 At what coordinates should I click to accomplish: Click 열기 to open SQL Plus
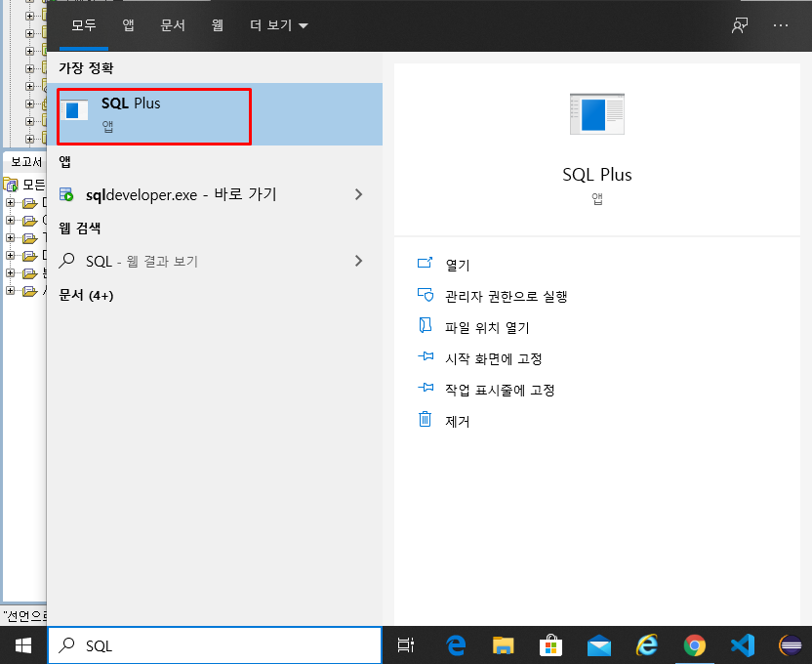point(458,266)
